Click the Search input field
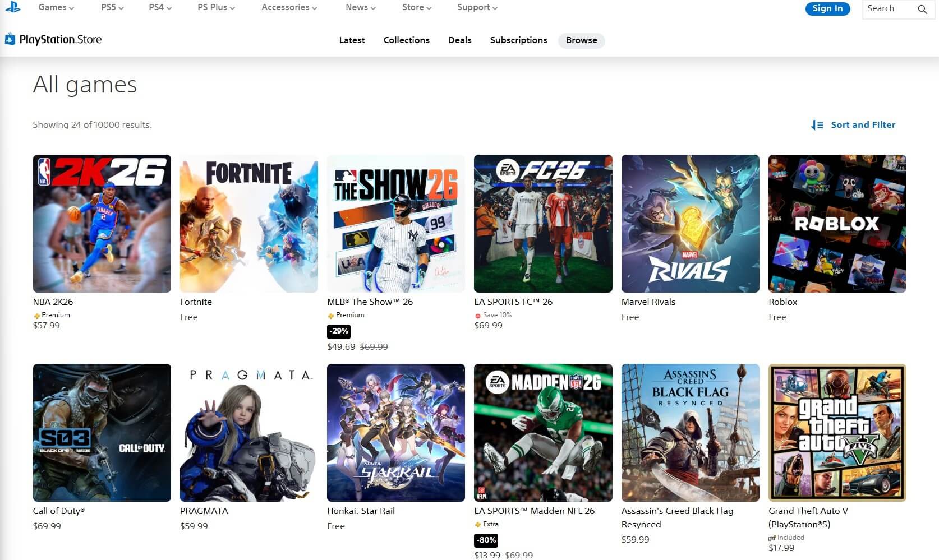The height and width of the screenshot is (560, 939). 889,9
